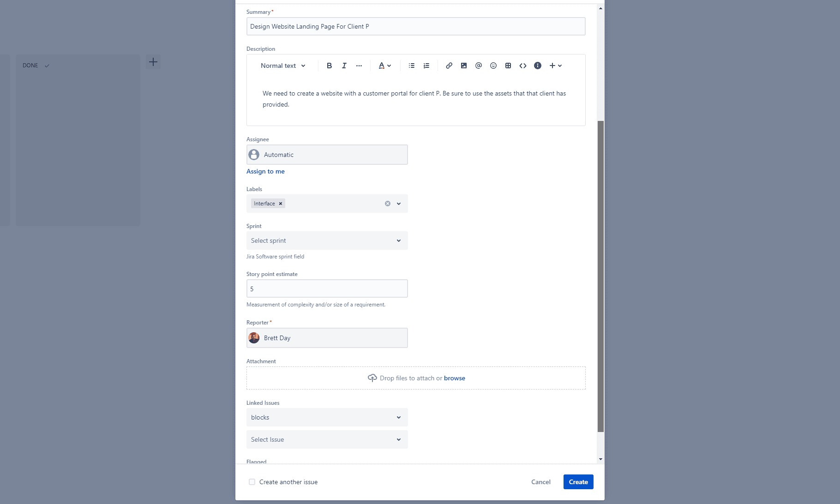Insert bullet list in description
Screen dimensions: 840x504
(411, 66)
